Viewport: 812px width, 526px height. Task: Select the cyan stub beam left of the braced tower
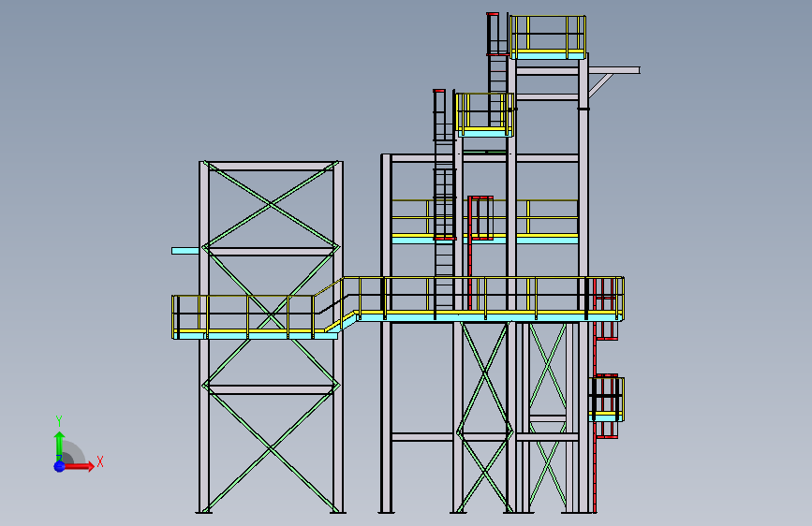click(x=185, y=251)
